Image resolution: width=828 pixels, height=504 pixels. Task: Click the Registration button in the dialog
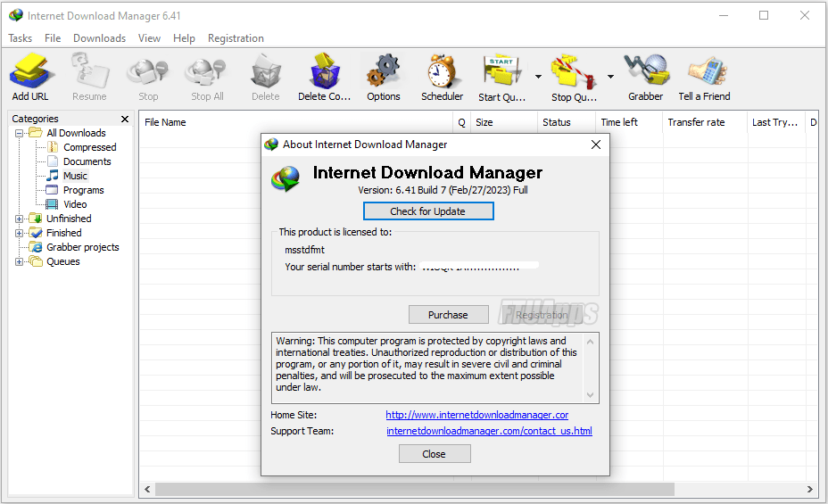pyautogui.click(x=542, y=315)
